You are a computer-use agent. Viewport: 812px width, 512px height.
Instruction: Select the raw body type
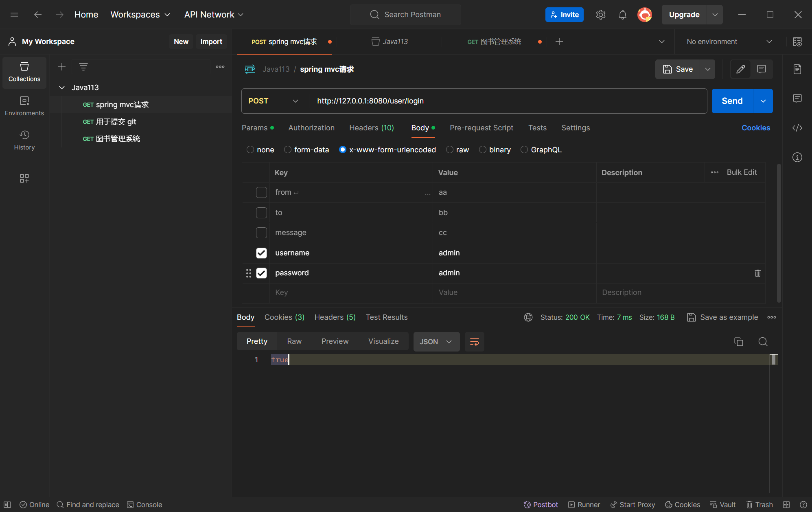pyautogui.click(x=450, y=150)
